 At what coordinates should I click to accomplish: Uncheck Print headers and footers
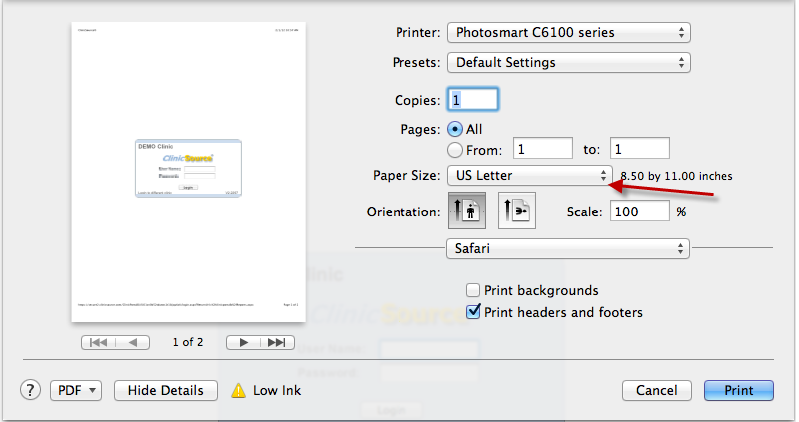473,312
